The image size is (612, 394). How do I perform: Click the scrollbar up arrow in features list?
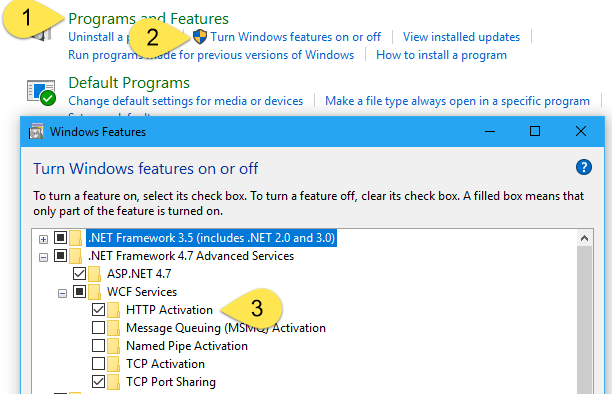click(584, 238)
